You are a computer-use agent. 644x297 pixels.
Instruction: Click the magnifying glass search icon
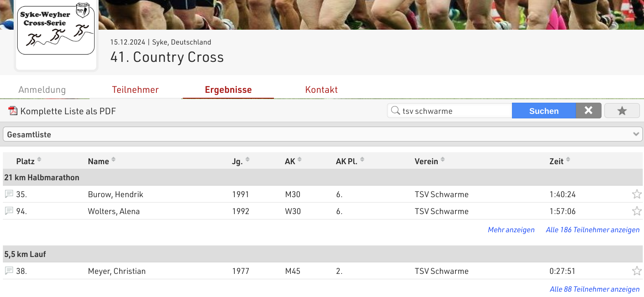click(396, 110)
